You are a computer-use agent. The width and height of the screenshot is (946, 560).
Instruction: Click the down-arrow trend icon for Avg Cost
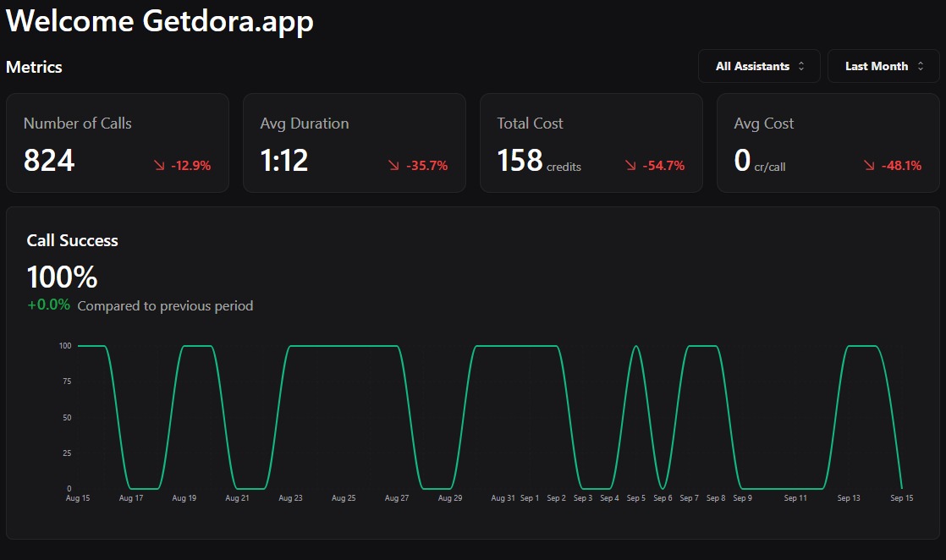[x=869, y=166]
